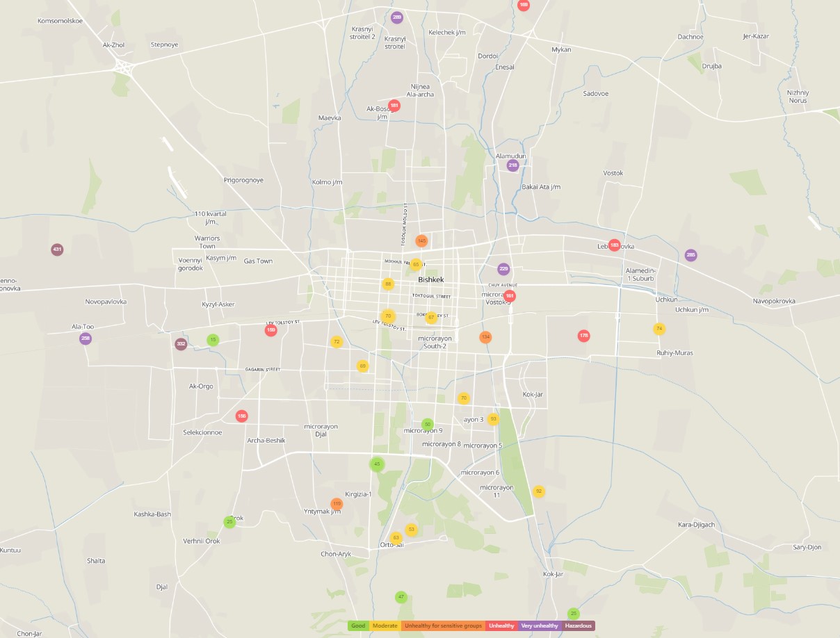840x638 pixels.
Task: Click the purple 289 marker near Krasnyi stroitel
Action: pos(397,17)
